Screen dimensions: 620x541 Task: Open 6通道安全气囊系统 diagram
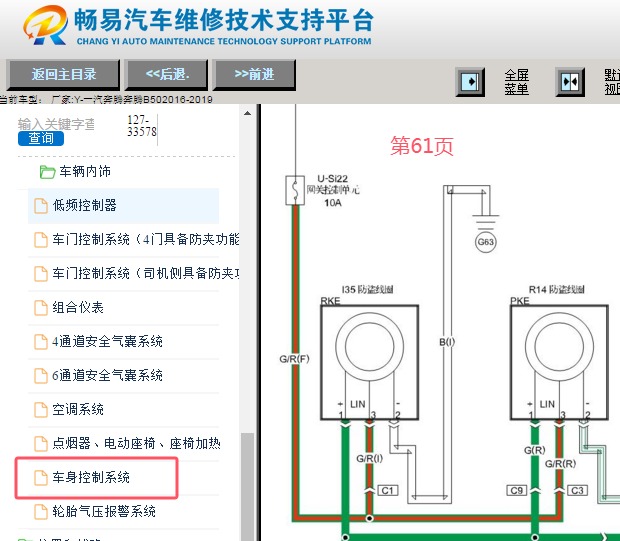(x=107, y=376)
